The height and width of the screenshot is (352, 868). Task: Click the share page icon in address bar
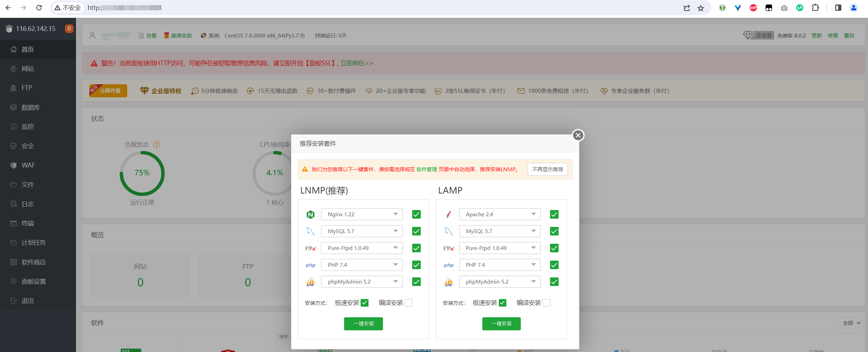(686, 8)
